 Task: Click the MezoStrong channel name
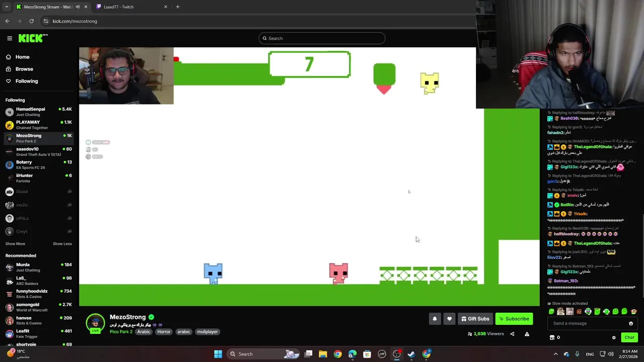click(x=128, y=317)
